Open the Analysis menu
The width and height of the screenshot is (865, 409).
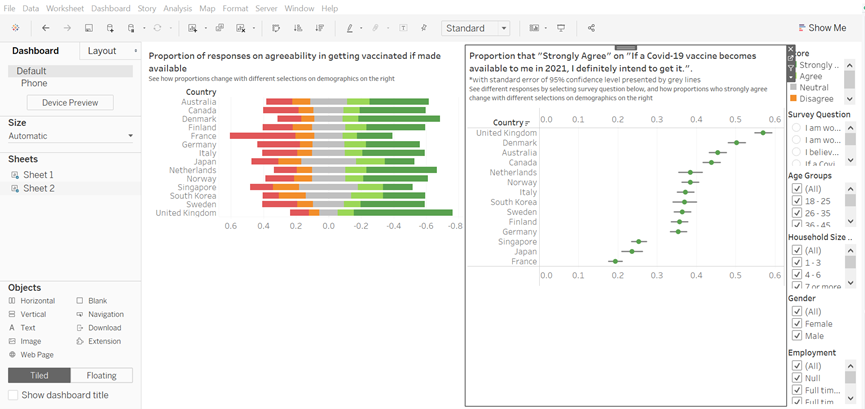[x=177, y=8]
